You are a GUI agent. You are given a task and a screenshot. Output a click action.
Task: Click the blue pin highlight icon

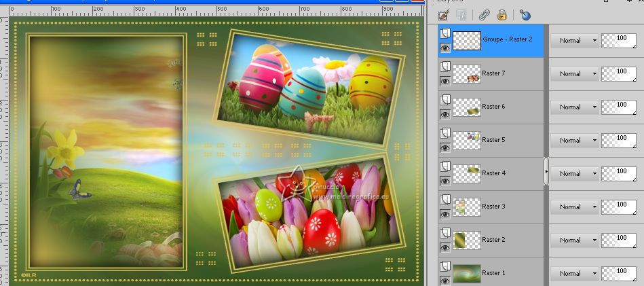point(525,16)
